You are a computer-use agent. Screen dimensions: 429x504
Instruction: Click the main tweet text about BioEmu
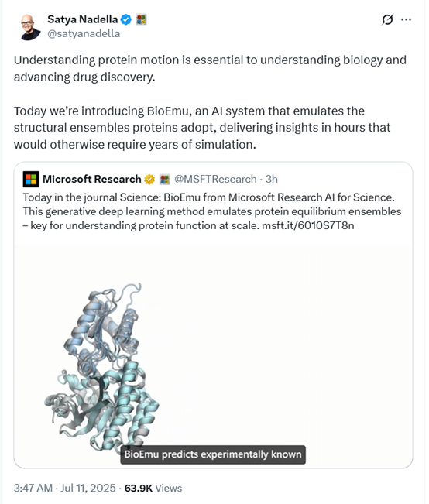click(x=210, y=102)
